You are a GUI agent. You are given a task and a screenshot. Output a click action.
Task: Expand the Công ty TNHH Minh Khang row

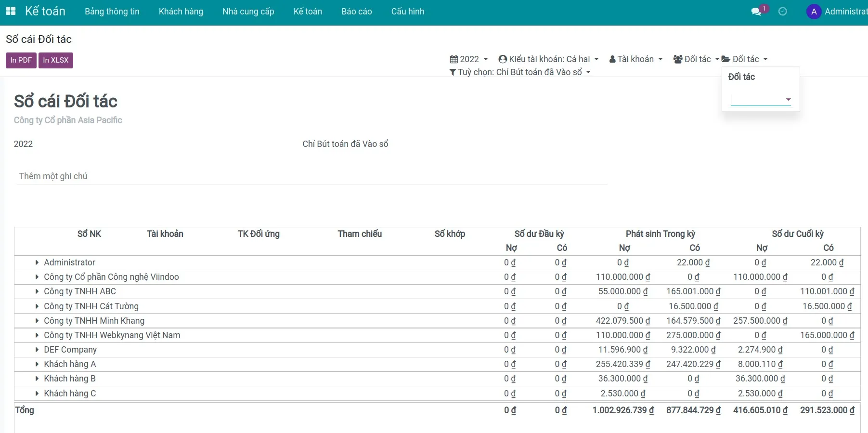(x=37, y=321)
